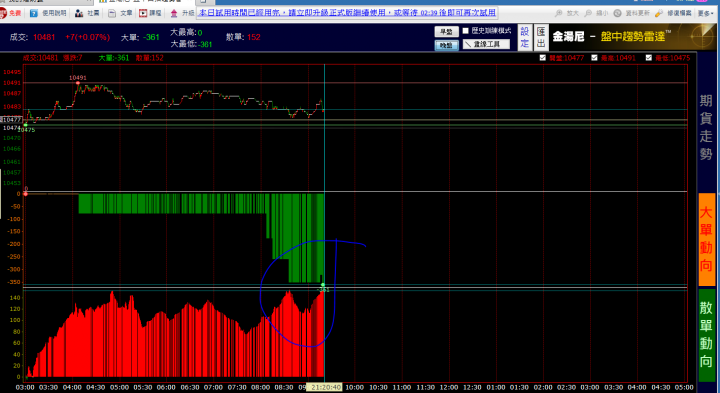Open the 畫線工具 drawing tool

click(486, 44)
